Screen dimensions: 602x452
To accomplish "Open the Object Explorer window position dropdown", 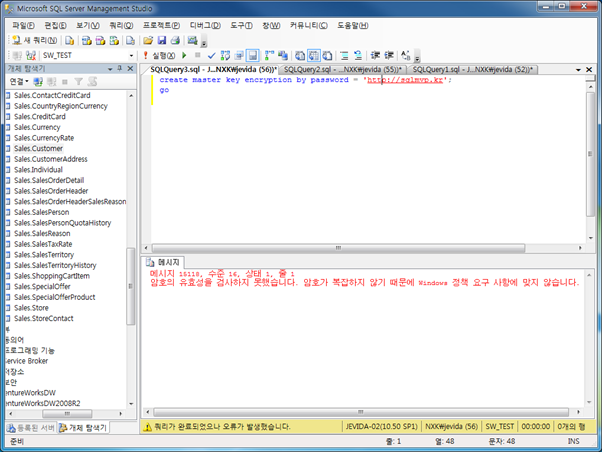I will [110, 69].
